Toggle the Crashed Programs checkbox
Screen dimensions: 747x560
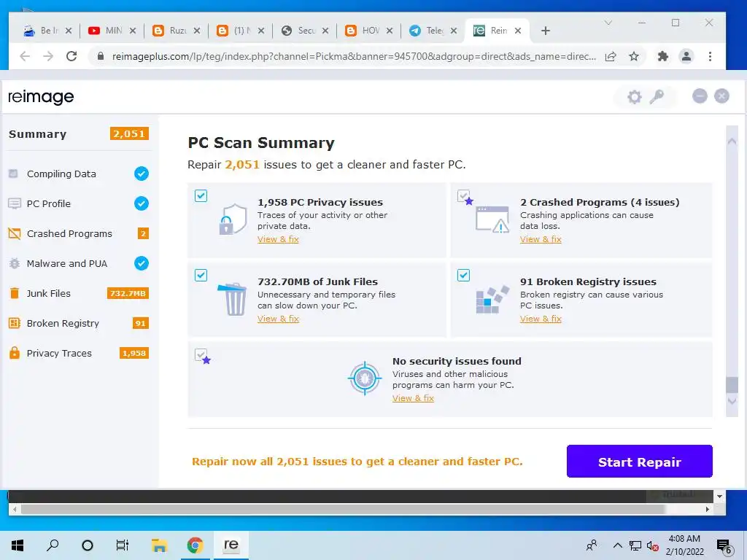pos(463,195)
